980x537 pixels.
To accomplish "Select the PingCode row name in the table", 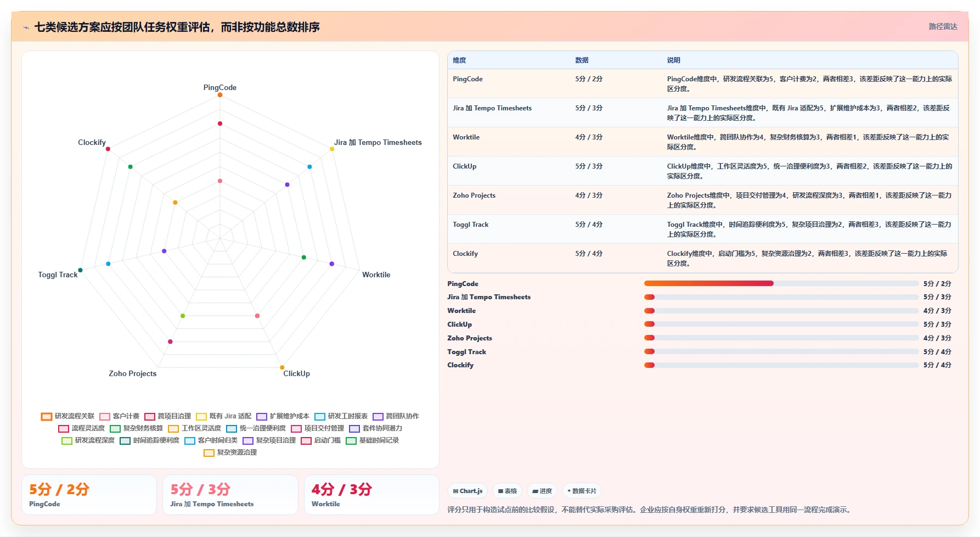I will pyautogui.click(x=468, y=79).
